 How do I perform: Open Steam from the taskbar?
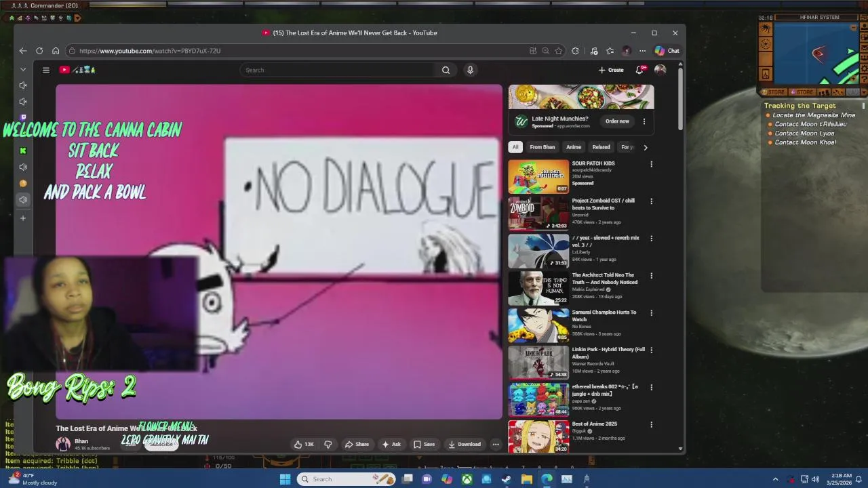coord(506,479)
